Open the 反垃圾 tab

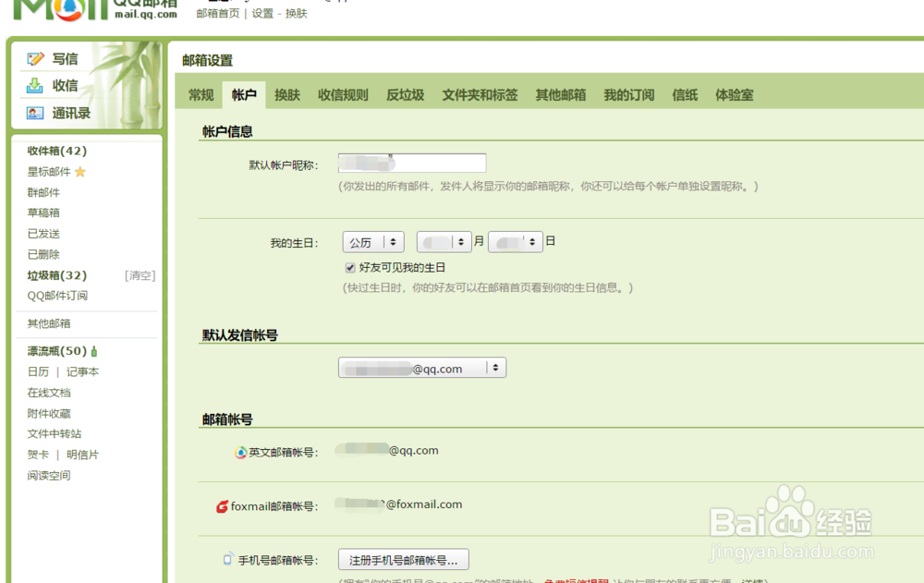[x=406, y=95]
